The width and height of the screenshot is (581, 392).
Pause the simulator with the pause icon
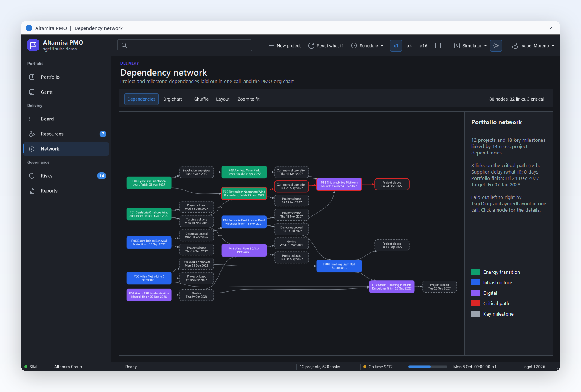tap(438, 46)
